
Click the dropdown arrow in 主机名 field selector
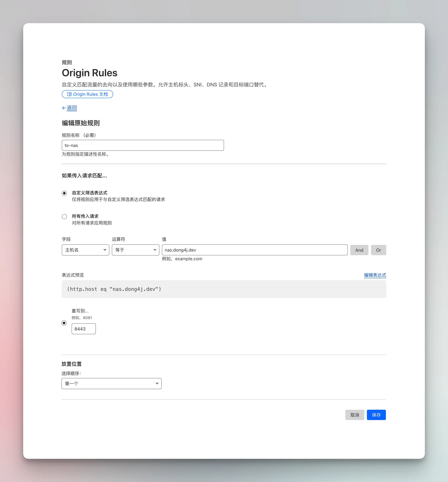(x=105, y=250)
